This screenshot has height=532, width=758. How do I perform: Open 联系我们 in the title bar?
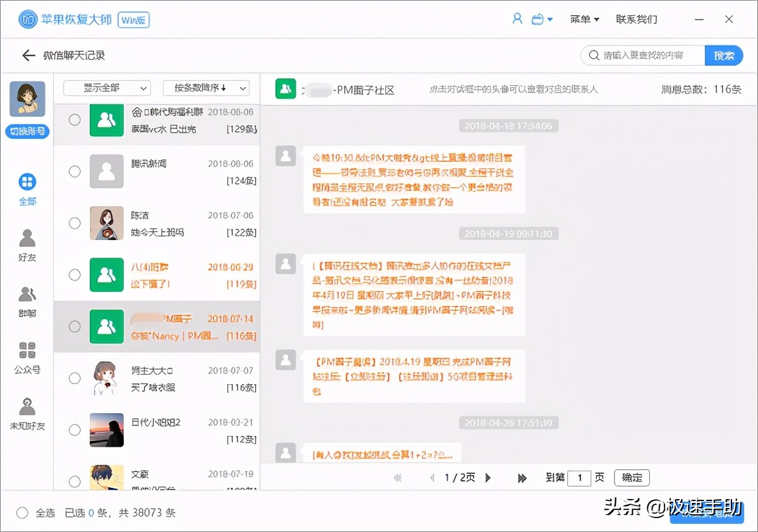(636, 20)
